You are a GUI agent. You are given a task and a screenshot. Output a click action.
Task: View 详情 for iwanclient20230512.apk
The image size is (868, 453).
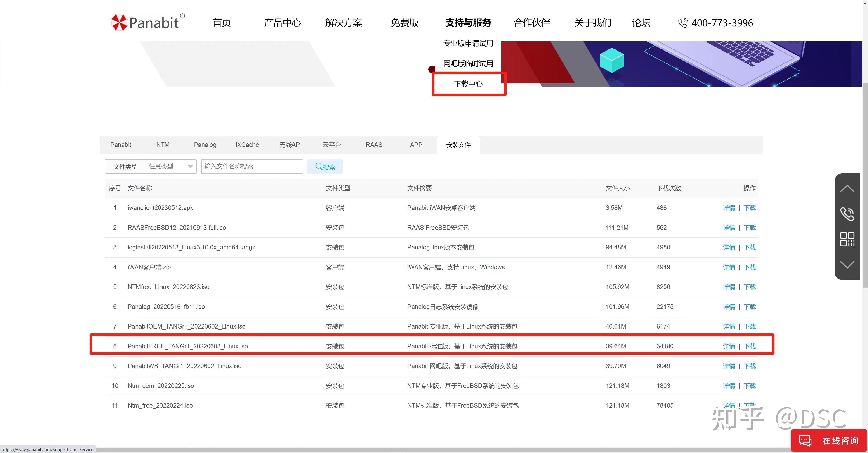coord(729,208)
